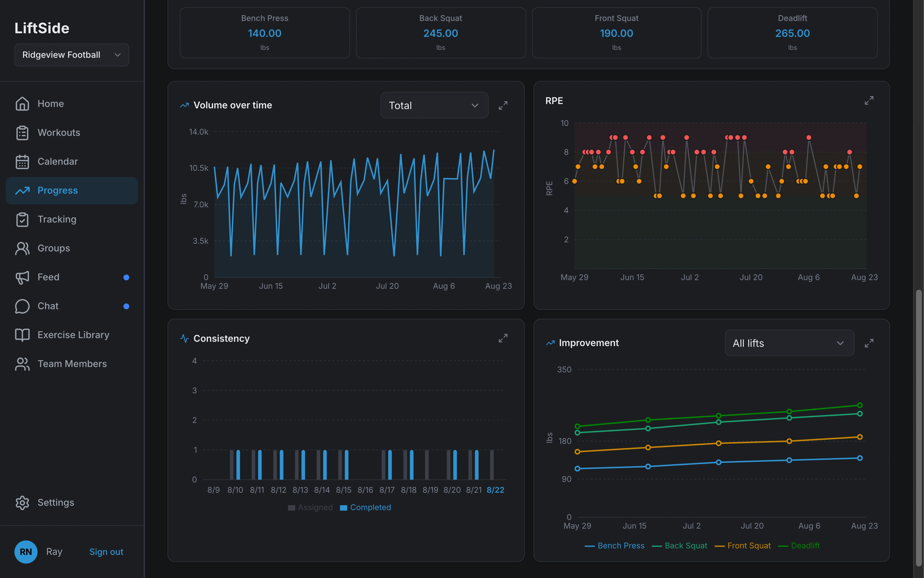This screenshot has width=924, height=578.
Task: Toggle Bench Press series in legend
Action: point(614,545)
